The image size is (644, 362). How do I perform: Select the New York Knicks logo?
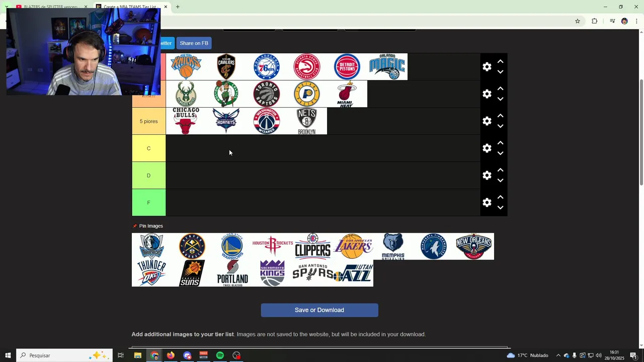(186, 67)
